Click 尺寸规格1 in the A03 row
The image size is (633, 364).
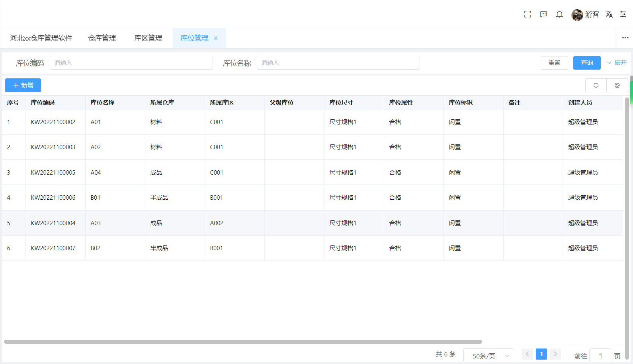pyautogui.click(x=343, y=223)
